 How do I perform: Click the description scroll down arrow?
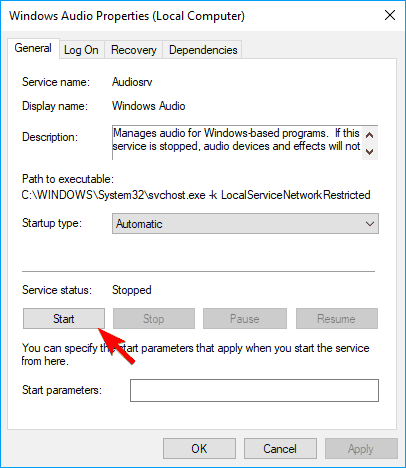[369, 152]
